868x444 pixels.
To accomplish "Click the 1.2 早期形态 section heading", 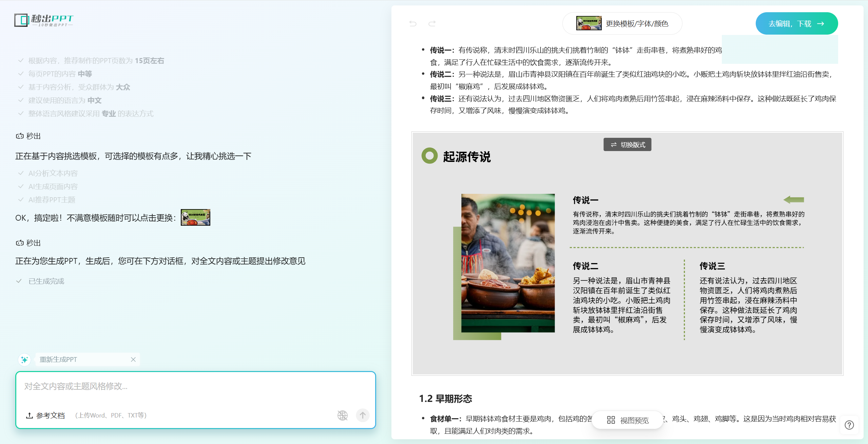I will [445, 399].
